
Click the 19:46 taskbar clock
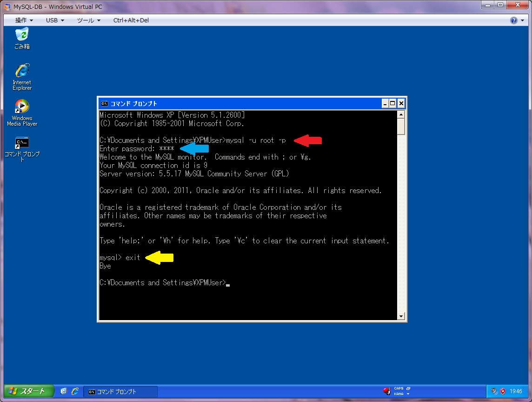click(x=516, y=391)
